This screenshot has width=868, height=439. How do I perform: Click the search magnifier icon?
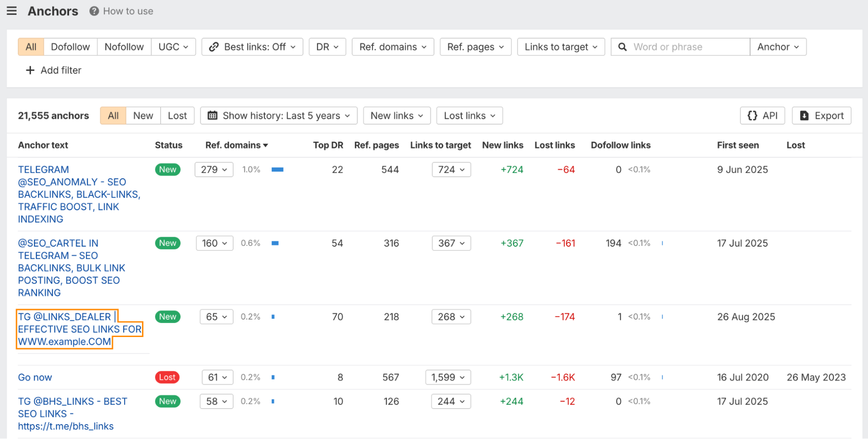click(x=622, y=47)
